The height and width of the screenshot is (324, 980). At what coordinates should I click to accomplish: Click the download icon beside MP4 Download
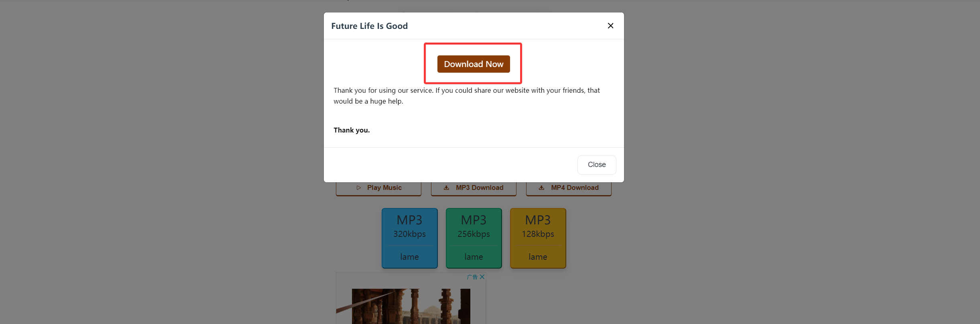click(541, 188)
